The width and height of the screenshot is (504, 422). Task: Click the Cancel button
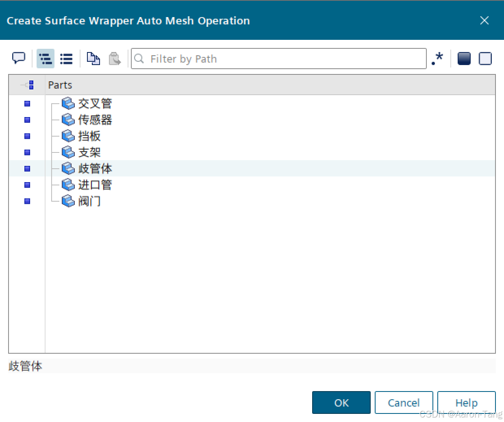point(404,402)
